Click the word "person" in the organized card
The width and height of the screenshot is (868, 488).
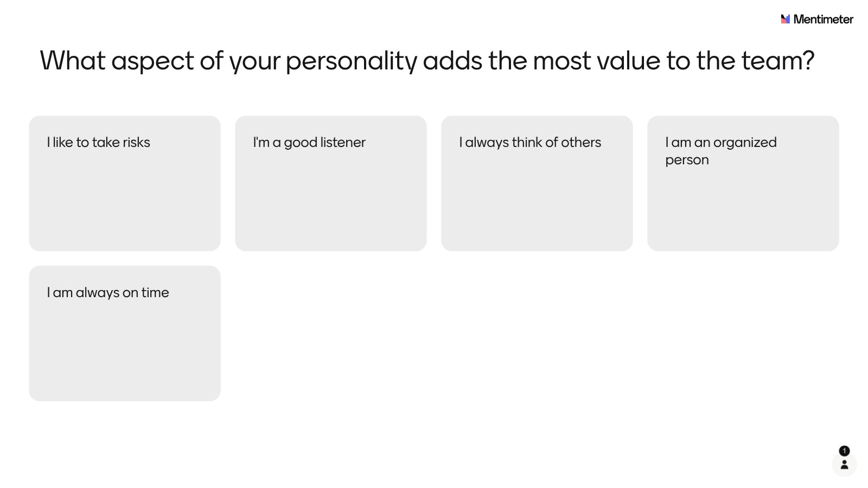click(x=687, y=160)
